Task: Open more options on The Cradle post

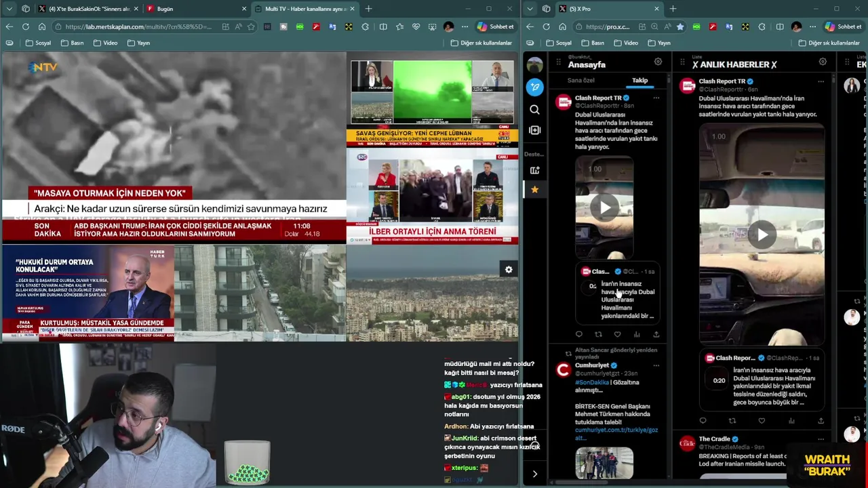Action: click(821, 439)
